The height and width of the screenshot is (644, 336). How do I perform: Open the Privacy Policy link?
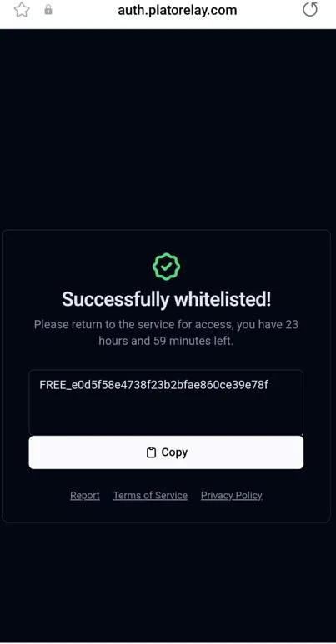[231, 496]
